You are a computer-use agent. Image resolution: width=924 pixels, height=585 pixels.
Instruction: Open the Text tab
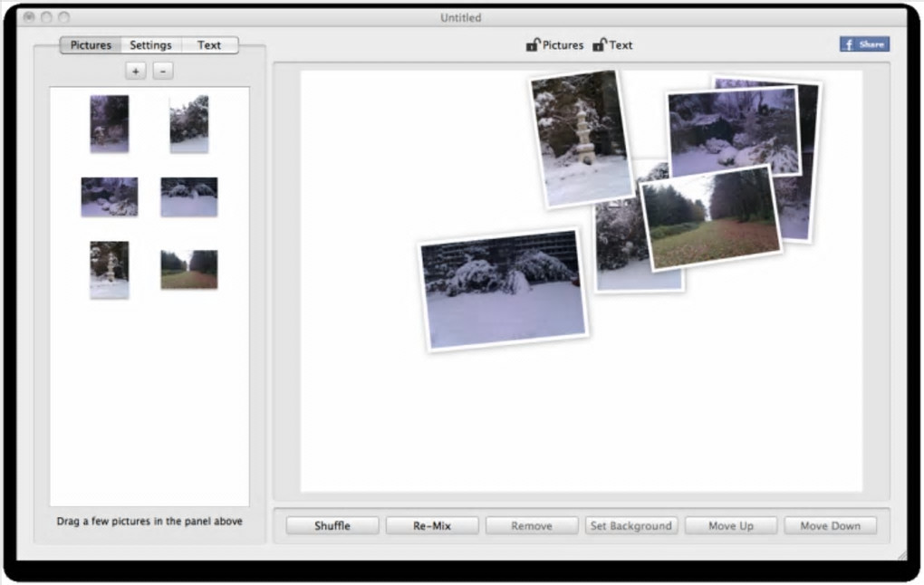point(209,45)
